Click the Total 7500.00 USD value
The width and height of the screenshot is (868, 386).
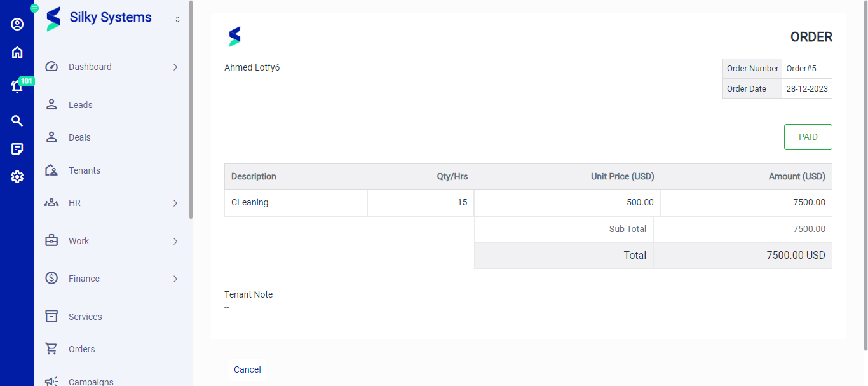[743, 255]
